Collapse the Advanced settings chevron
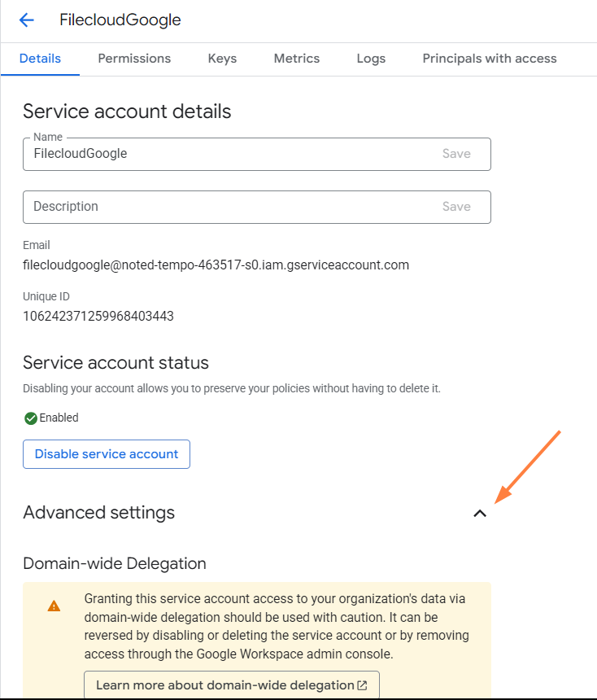The width and height of the screenshot is (597, 700). (x=480, y=514)
